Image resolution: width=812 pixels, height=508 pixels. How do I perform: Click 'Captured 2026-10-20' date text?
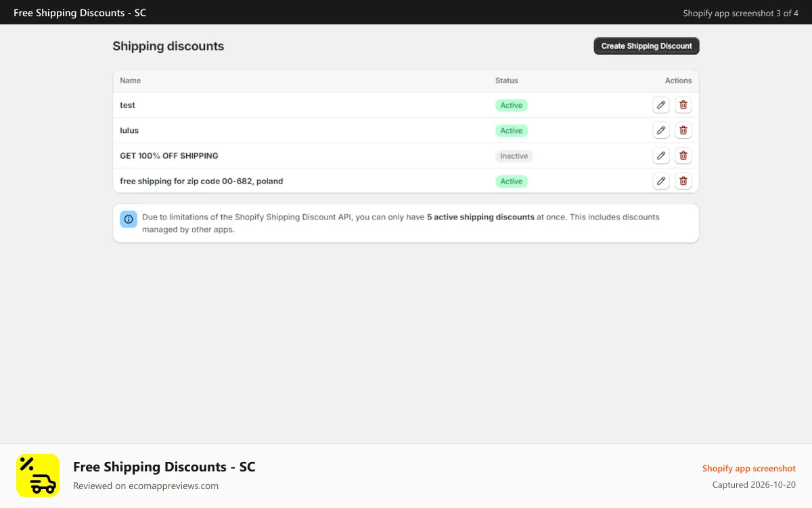tap(754, 485)
